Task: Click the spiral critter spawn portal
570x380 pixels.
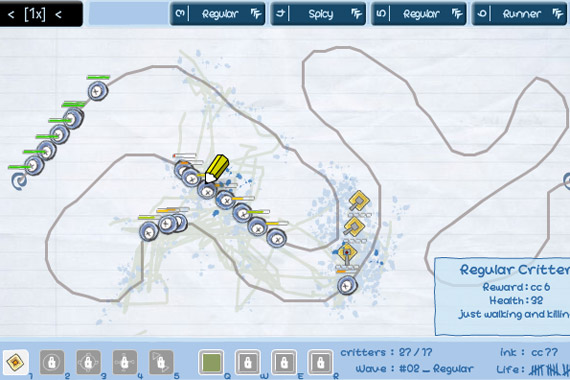Action: point(19,181)
